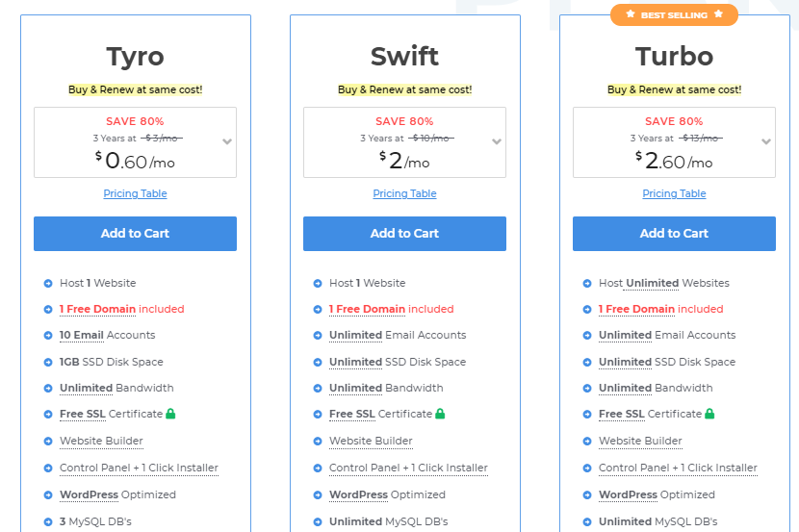Click the green SSL lock icon in Tyro
The image size is (799, 532).
point(170,414)
